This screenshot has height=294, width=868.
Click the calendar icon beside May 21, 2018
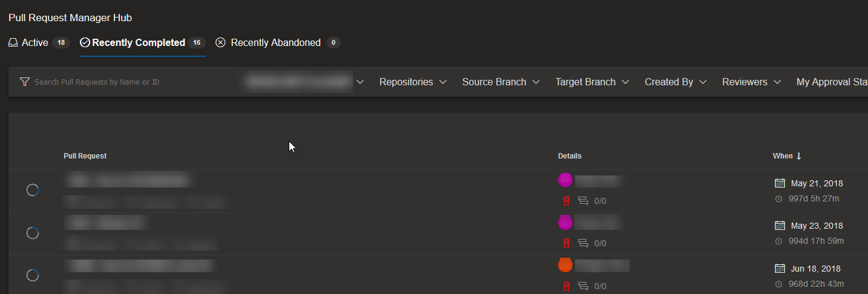780,183
